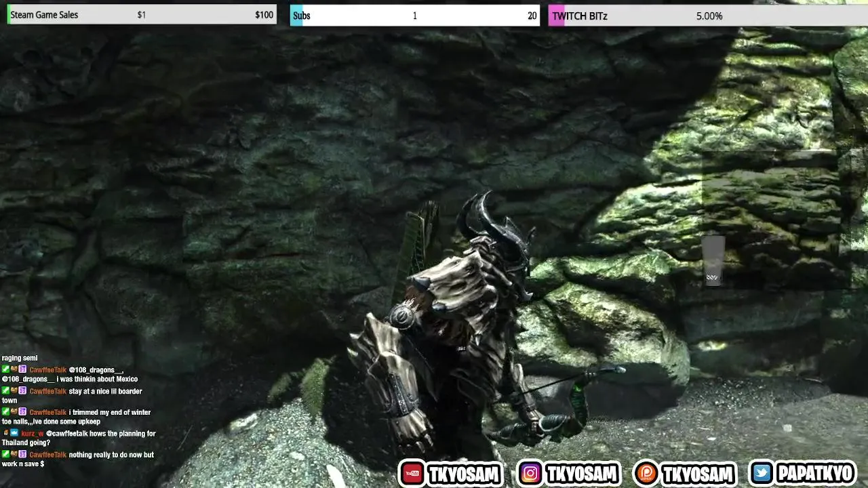The image size is (868, 488).
Task: Open TKYOSAM label next to YouTube icon
Action: pyautogui.click(x=464, y=474)
